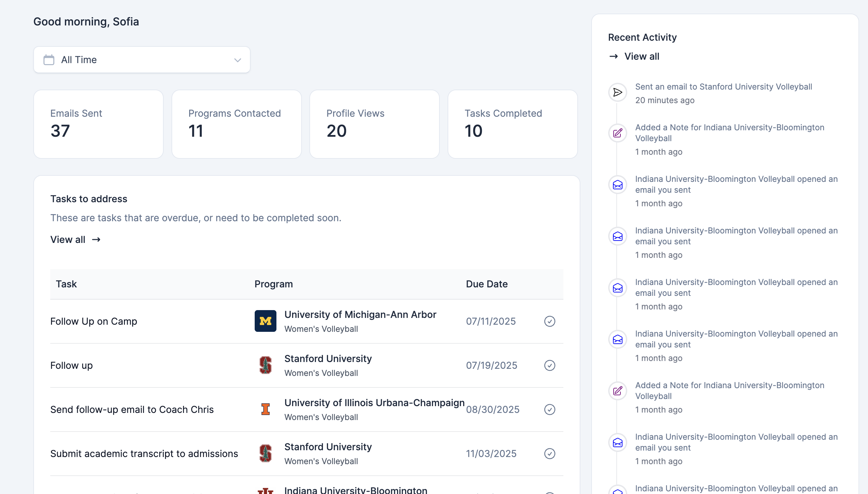Click the University of Michigan logo
Viewport: 868px width, 494px height.
pyautogui.click(x=265, y=321)
